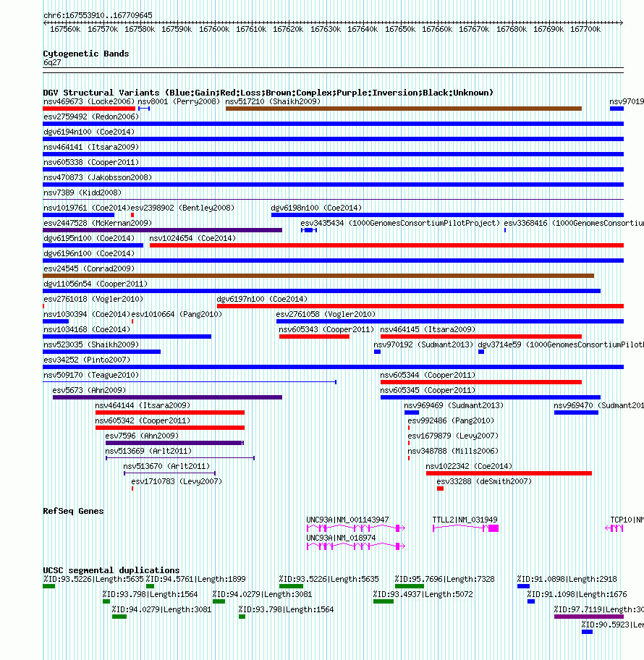Screen dimensions: 644x660
Task: Click the RefSeq Genes track heading
Action: point(73,511)
